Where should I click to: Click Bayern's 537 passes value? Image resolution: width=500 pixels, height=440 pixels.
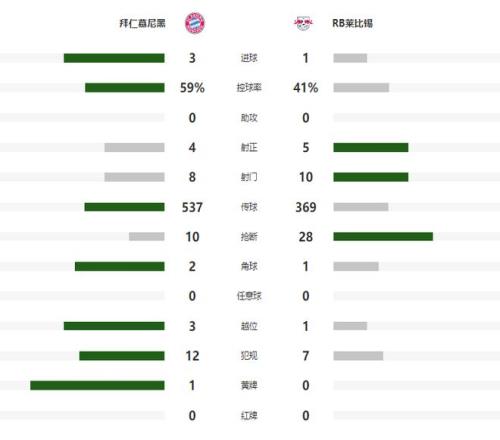192,207
